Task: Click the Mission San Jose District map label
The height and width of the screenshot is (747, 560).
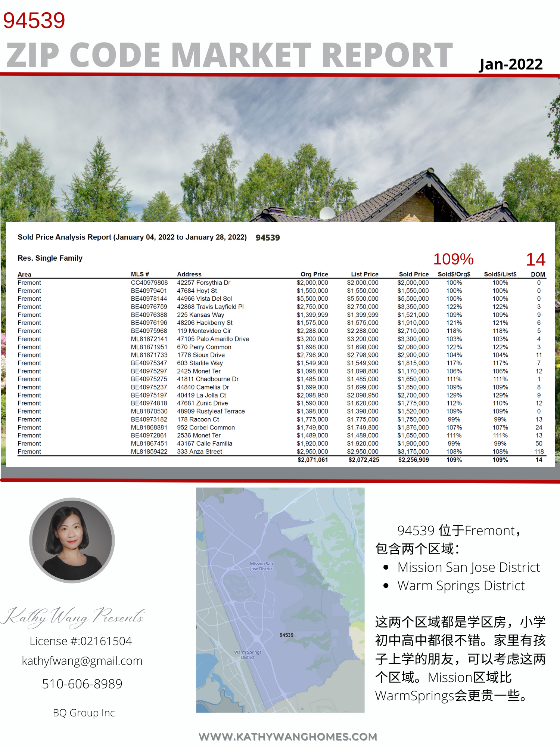Action: 261,566
